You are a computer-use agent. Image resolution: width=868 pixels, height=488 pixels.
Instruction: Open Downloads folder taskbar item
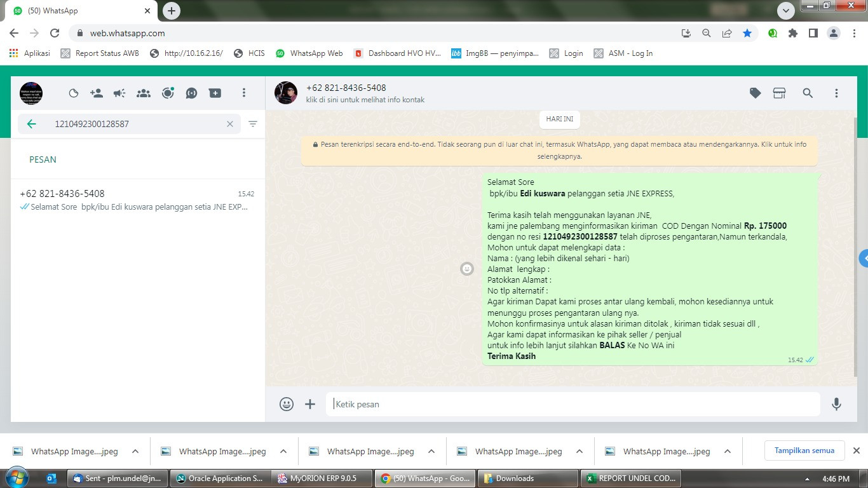tap(528, 478)
